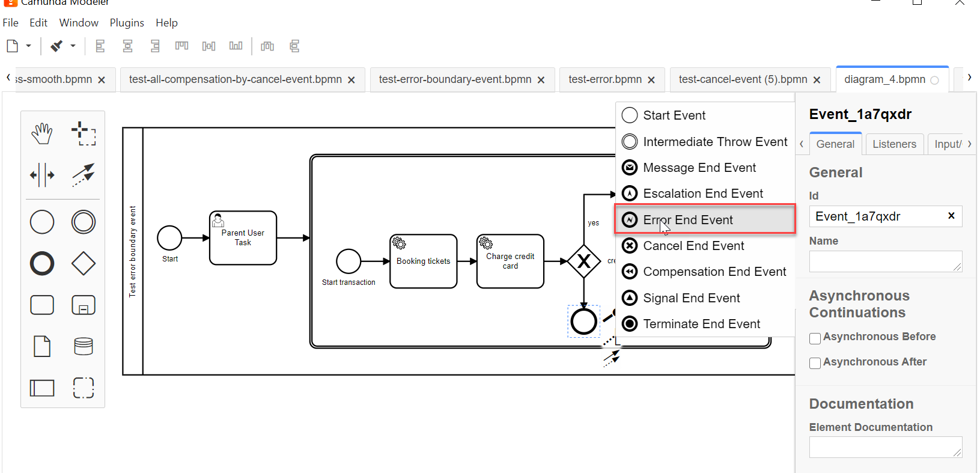
Task: Enable the Asynchronous After checkbox
Action: (x=815, y=363)
